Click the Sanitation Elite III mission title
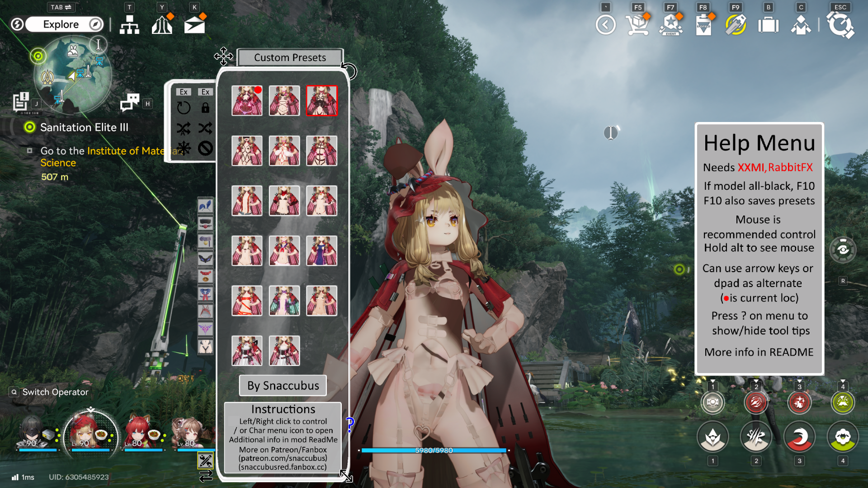The height and width of the screenshot is (488, 868). [x=84, y=127]
